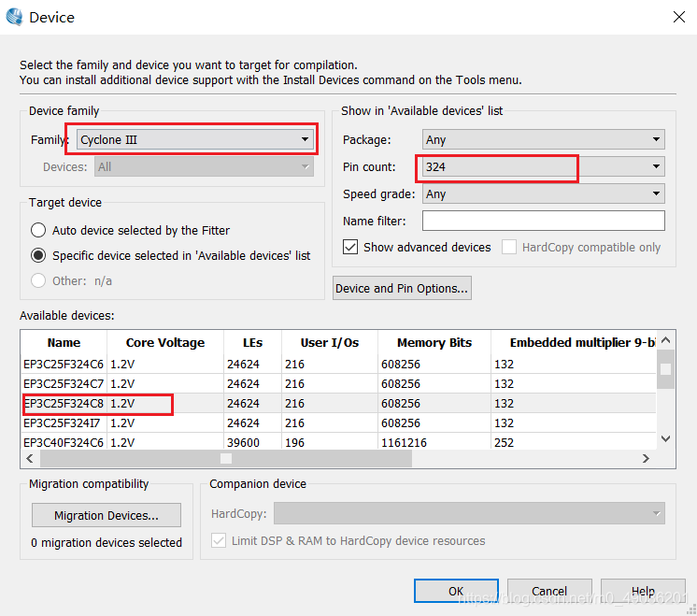The image size is (697, 616).
Task: Click the horizontal scrollbar thumb of device list
Action: (226, 459)
